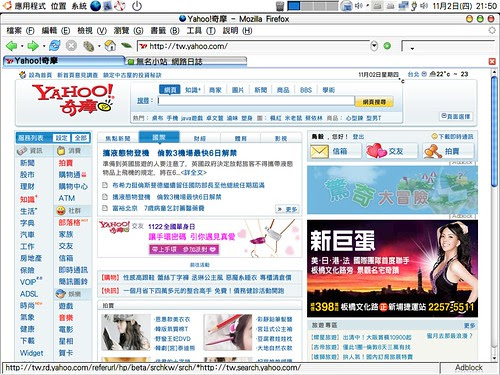
Task: Open the 信箱 mail envelope icon
Action: click(319, 152)
